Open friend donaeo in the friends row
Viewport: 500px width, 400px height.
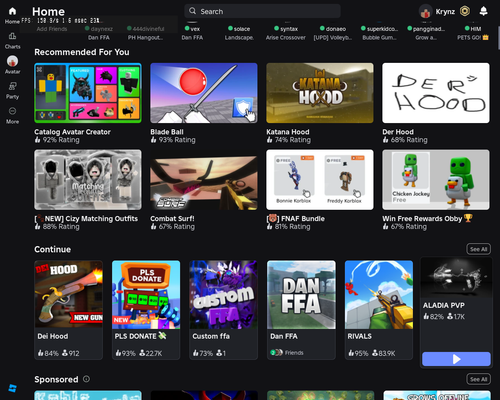333,33
